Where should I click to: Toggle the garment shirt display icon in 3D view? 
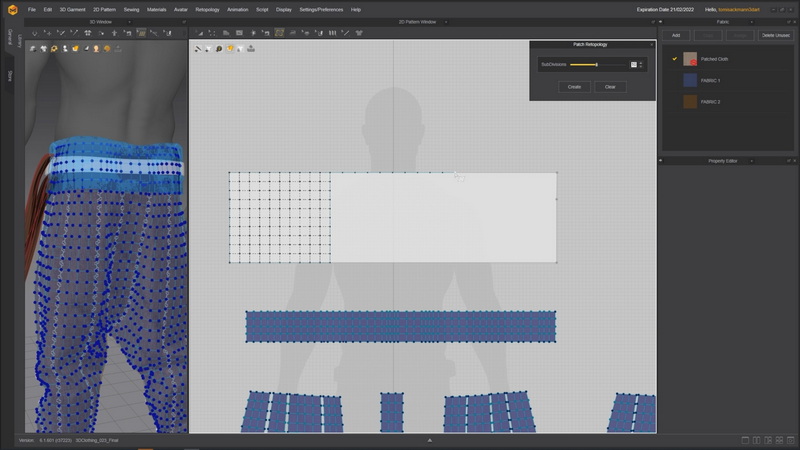pyautogui.click(x=43, y=49)
